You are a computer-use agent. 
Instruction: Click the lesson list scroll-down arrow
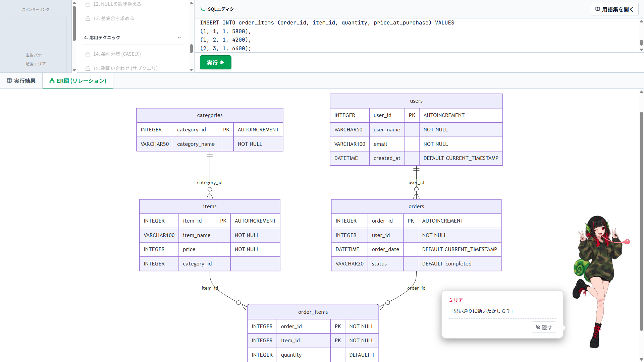191,70
